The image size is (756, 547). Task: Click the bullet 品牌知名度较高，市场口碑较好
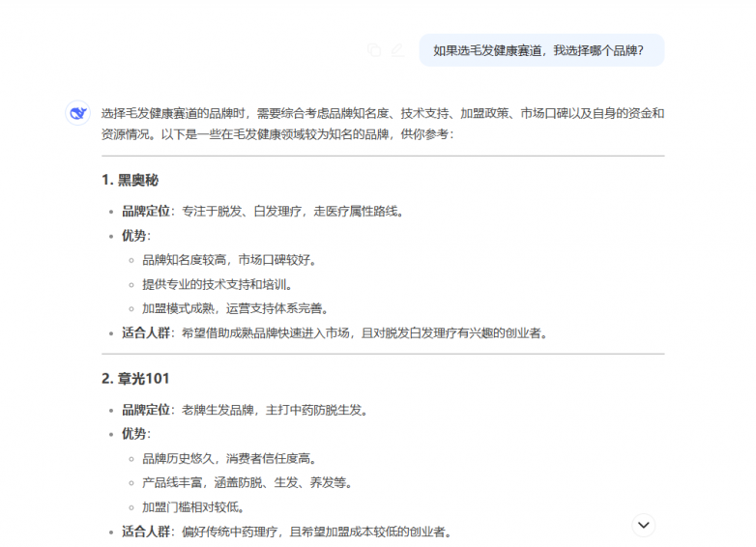(229, 260)
